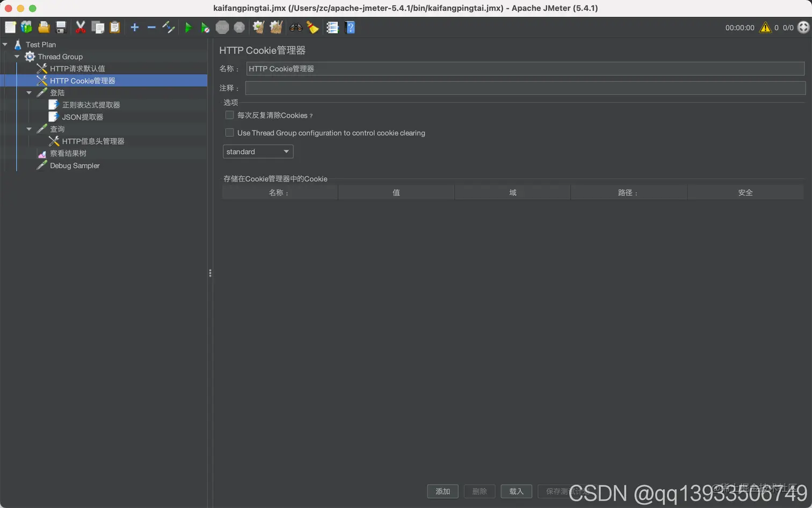This screenshot has height=508, width=812.
Task: Select HTTP请求默认值 in the tree
Action: click(77, 69)
